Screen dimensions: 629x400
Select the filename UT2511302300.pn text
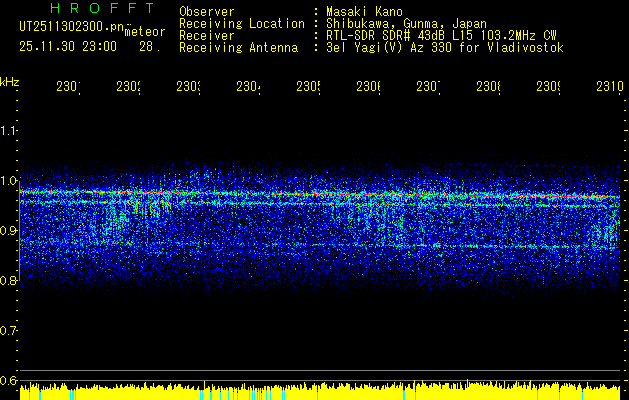click(x=72, y=27)
